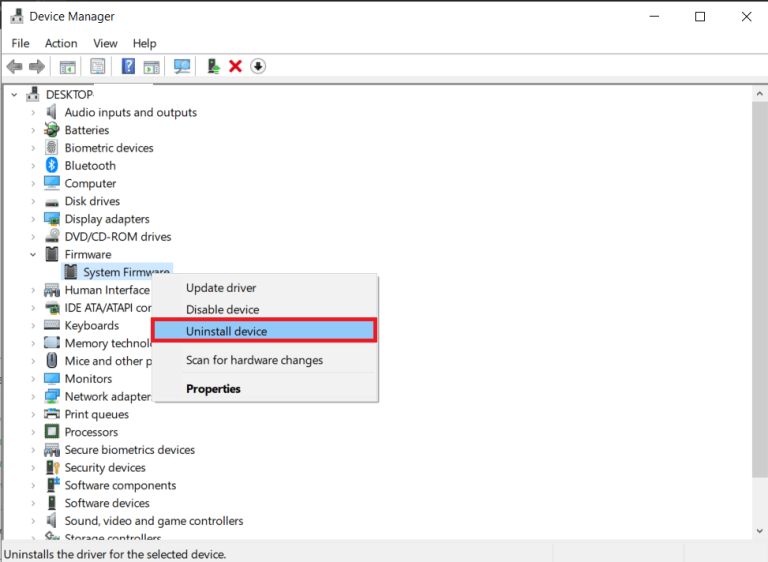Click the Audio inputs and outputs speaker icon
The height and width of the screenshot is (562, 768).
click(52, 112)
